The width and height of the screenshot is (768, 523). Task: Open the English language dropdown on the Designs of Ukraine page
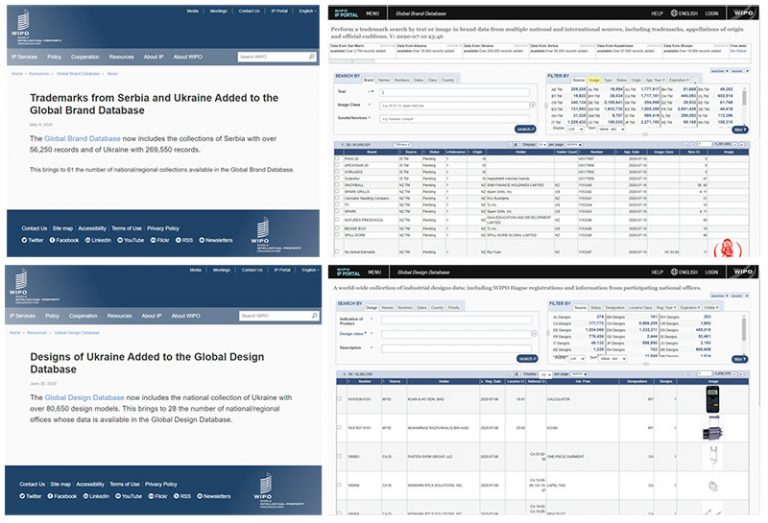[310, 270]
